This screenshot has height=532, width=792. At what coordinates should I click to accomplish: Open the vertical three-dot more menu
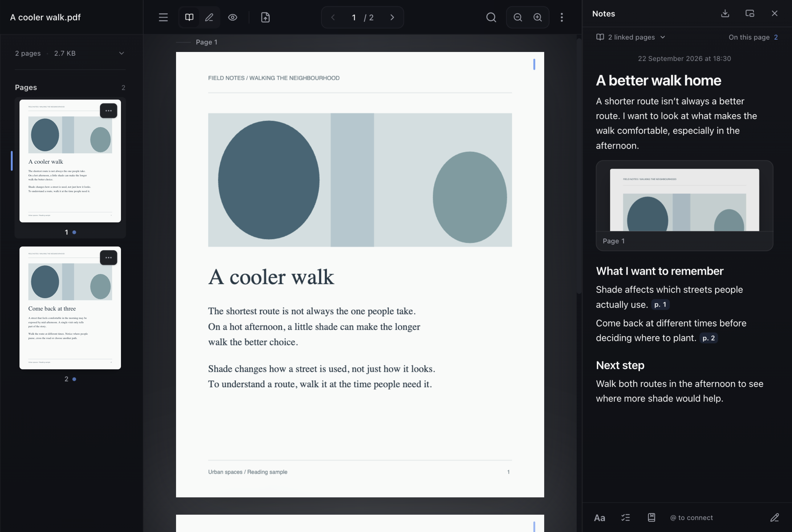[562, 17]
